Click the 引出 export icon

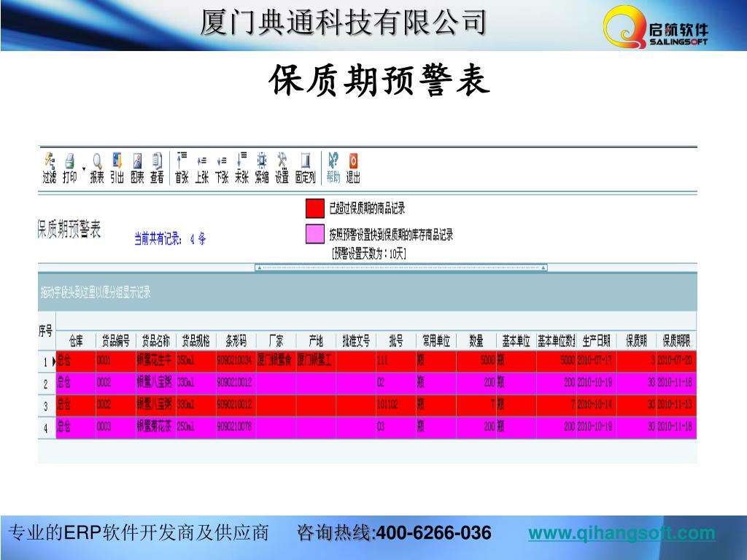point(117,168)
